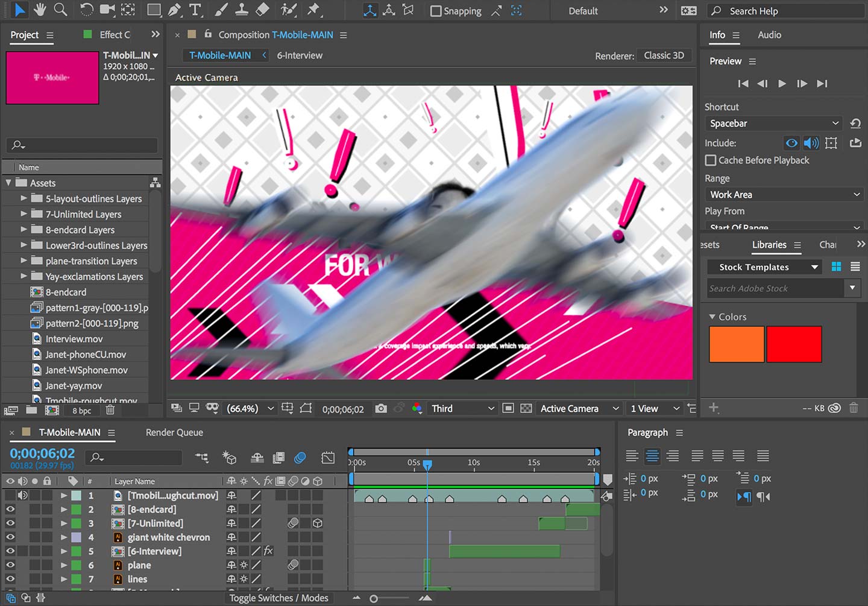Open Graph Editor icon in timeline
This screenshot has height=606, width=868.
(x=328, y=458)
